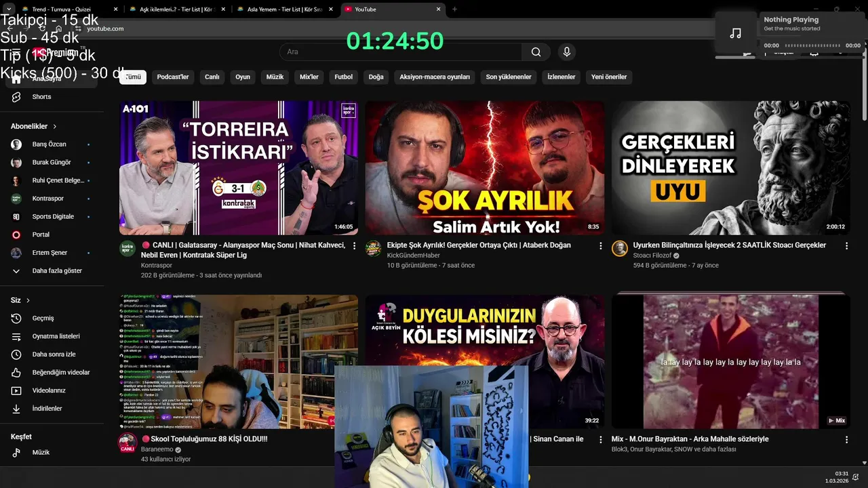Click the Şok Ayrılık video thumbnail
Screen dimensions: 868x488
[x=485, y=168]
